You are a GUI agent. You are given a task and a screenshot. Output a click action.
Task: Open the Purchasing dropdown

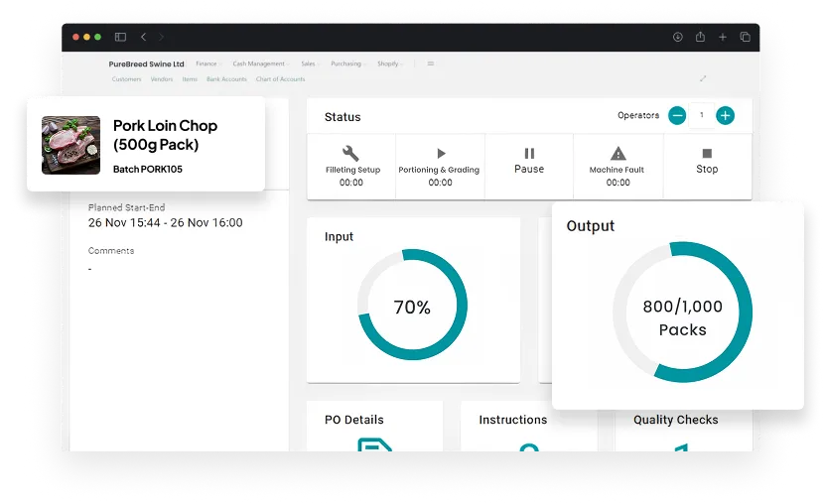(347, 63)
